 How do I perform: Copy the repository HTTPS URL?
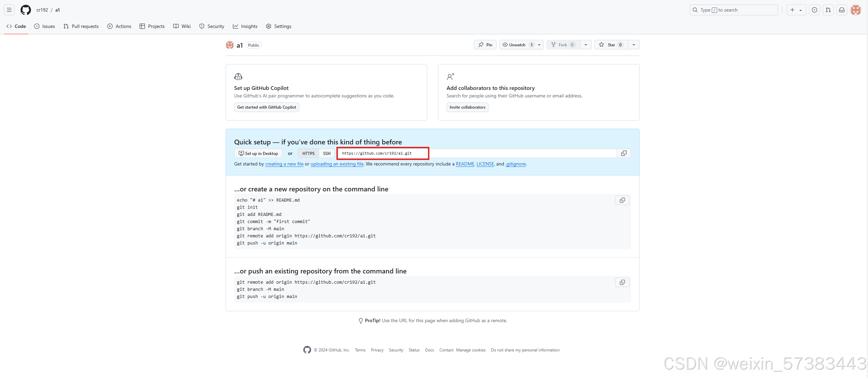(624, 153)
